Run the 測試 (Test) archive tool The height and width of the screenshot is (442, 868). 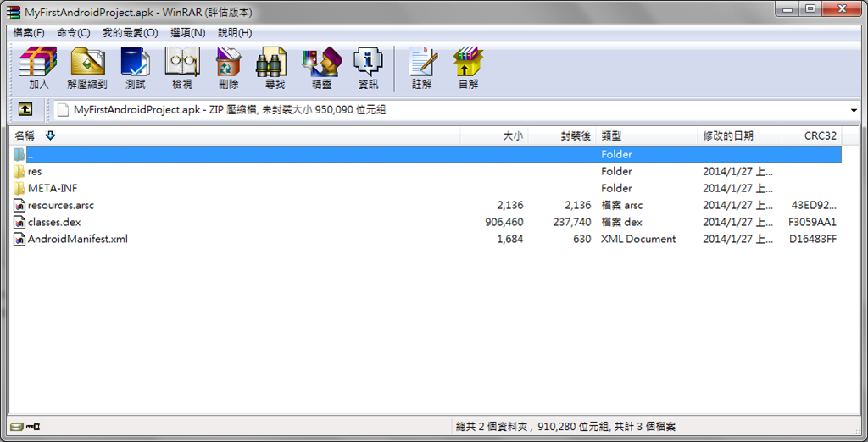135,68
